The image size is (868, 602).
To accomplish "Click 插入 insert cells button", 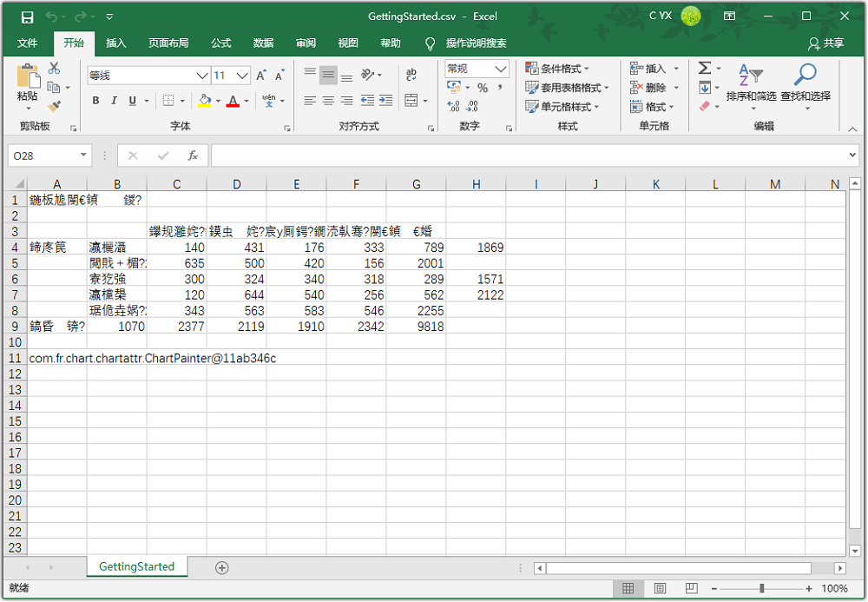I will tap(654, 69).
